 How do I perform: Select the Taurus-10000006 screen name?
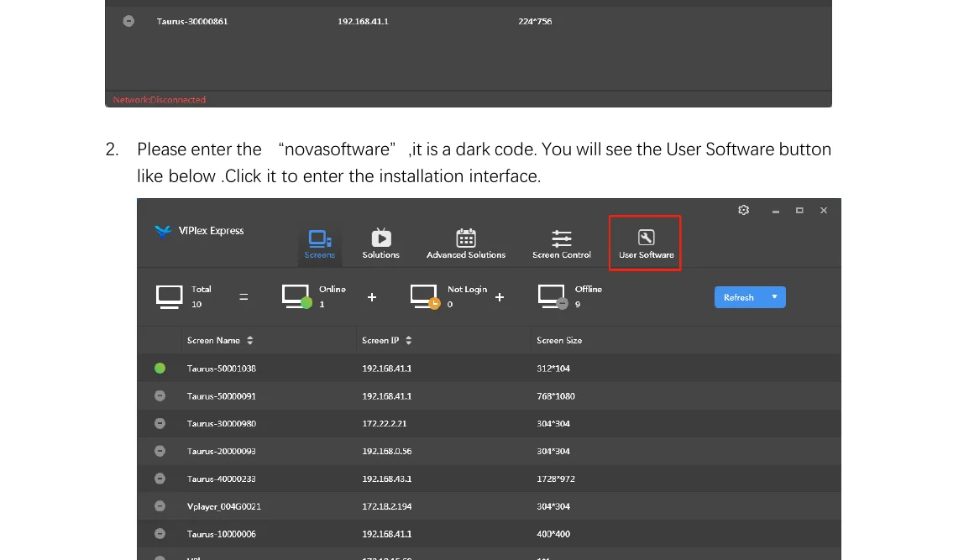(221, 534)
